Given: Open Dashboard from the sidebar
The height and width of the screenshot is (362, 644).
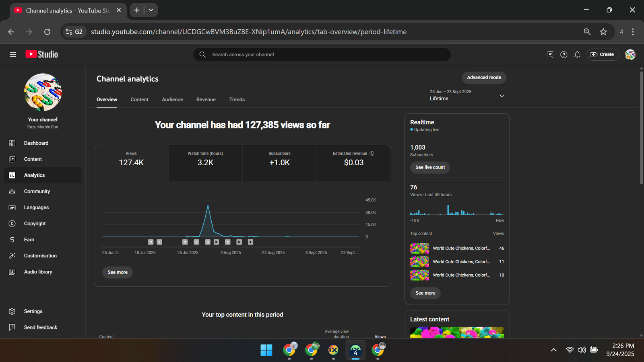Looking at the screenshot, I should click(x=36, y=143).
